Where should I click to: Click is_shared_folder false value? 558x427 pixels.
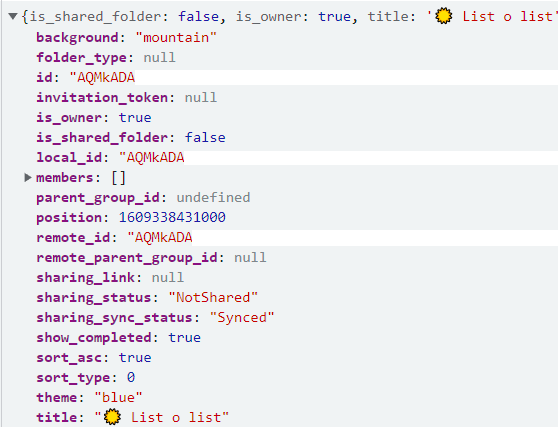point(205,137)
